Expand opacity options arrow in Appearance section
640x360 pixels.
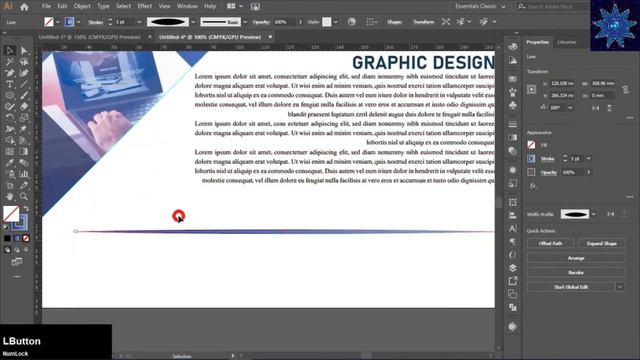coord(589,172)
